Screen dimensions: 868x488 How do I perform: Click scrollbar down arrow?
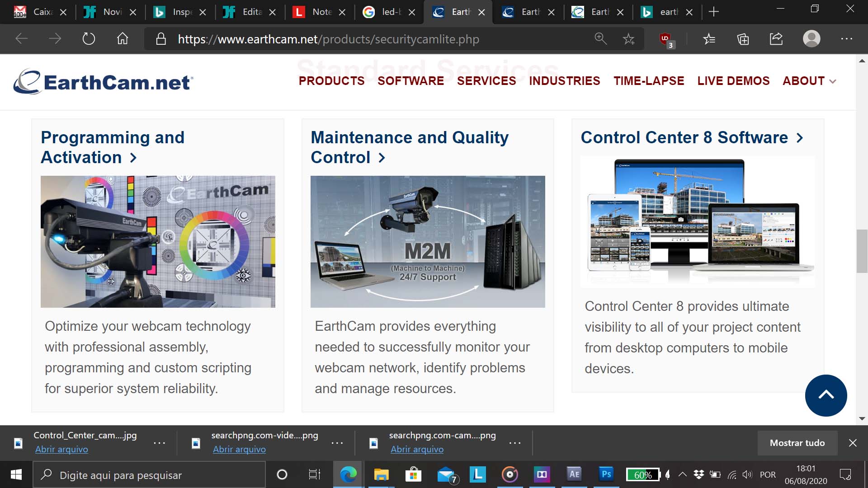(862, 419)
